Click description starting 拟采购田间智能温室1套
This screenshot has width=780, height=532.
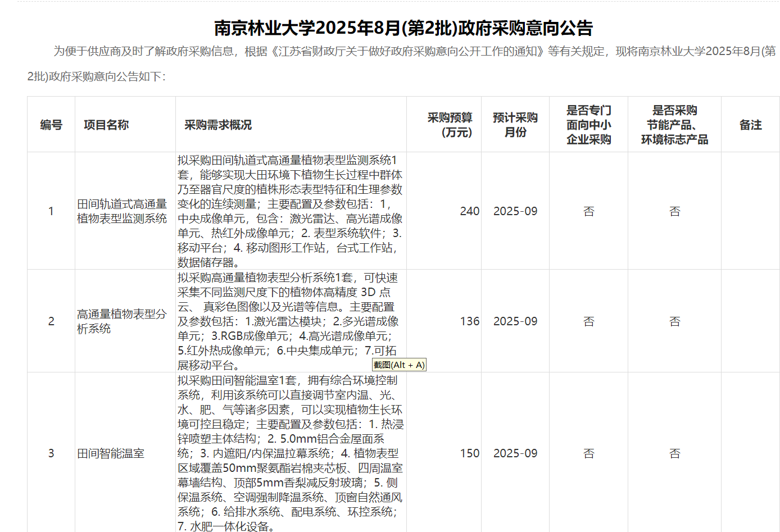tap(291, 453)
